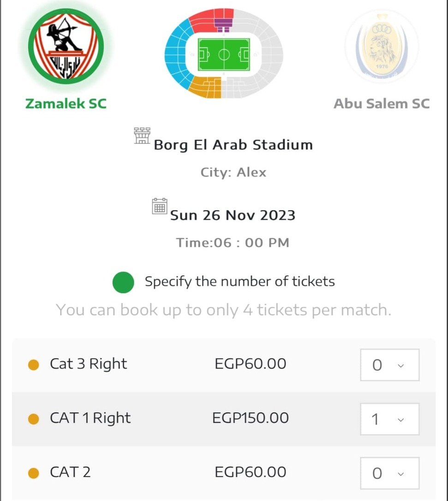Click the green pitch in stadium map

click(224, 54)
